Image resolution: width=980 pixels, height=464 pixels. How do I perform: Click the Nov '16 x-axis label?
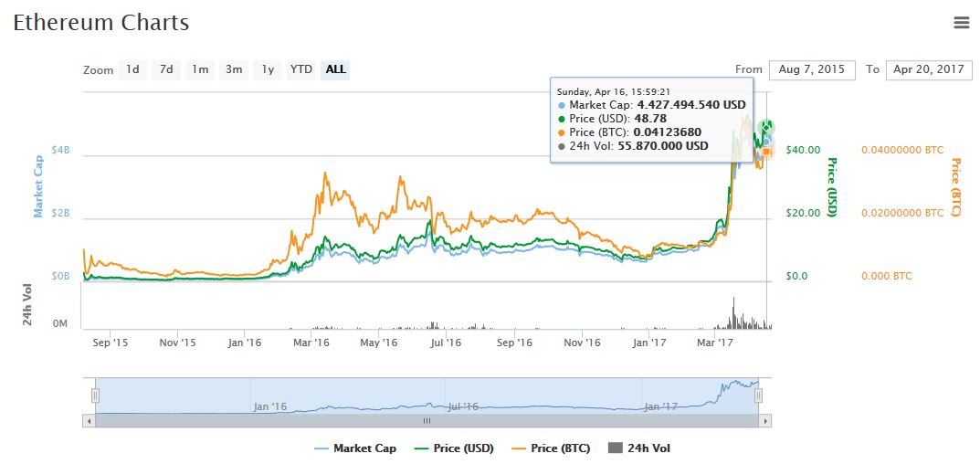point(582,343)
